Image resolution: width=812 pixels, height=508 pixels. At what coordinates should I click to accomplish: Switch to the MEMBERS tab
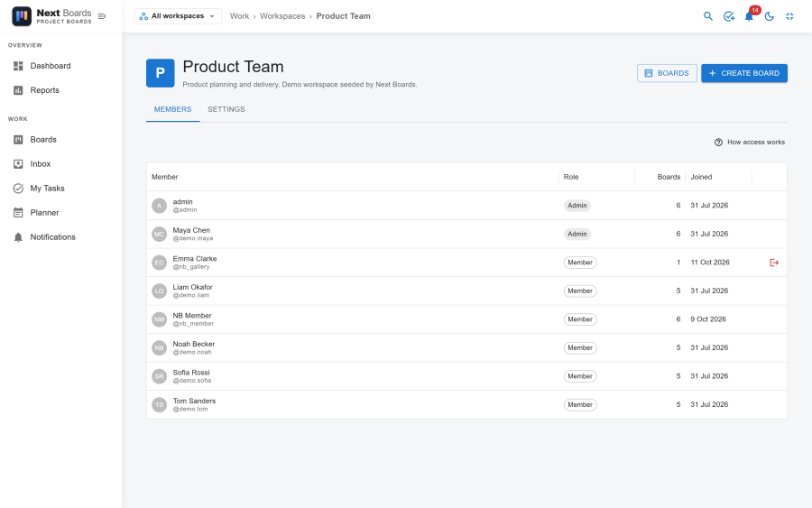tap(172, 109)
